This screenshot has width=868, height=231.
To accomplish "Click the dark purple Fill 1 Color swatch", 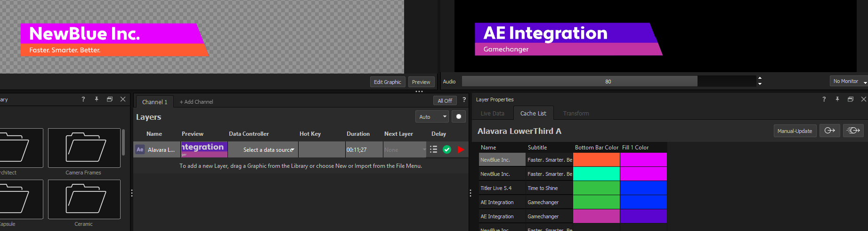I will point(643,216).
